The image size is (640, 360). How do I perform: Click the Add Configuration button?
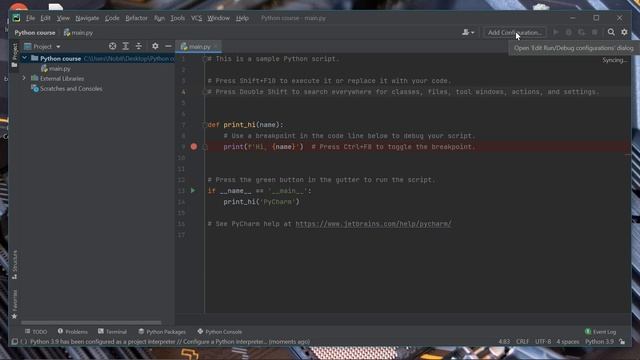tap(515, 32)
